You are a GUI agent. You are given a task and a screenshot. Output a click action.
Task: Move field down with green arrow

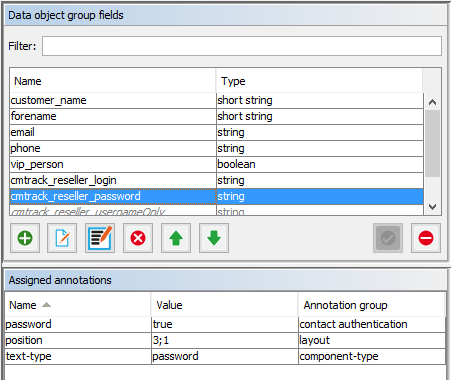pyautogui.click(x=214, y=238)
